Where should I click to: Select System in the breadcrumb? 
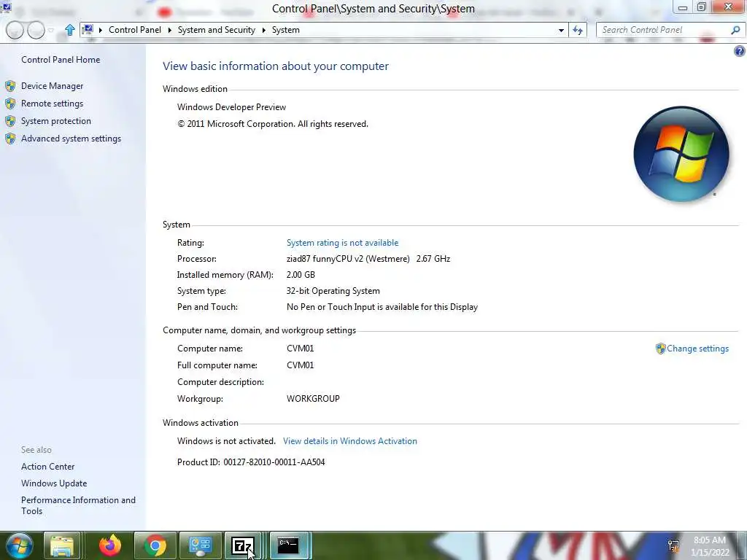tap(286, 30)
